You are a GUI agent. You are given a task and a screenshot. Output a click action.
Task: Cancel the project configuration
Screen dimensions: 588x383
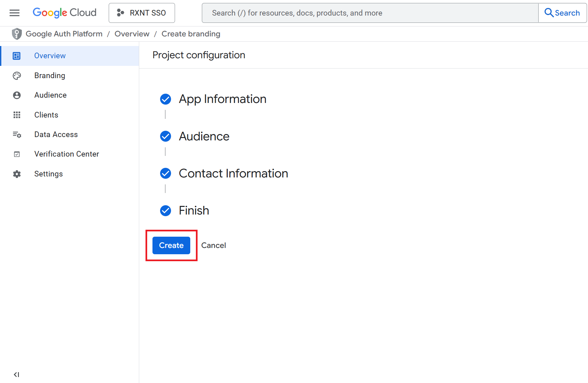(x=213, y=245)
